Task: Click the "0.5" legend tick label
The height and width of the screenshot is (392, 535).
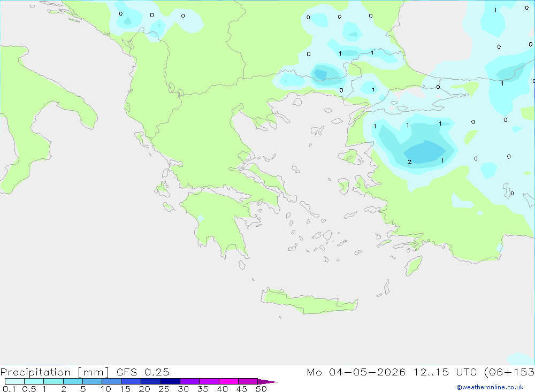Action: (x=29, y=389)
